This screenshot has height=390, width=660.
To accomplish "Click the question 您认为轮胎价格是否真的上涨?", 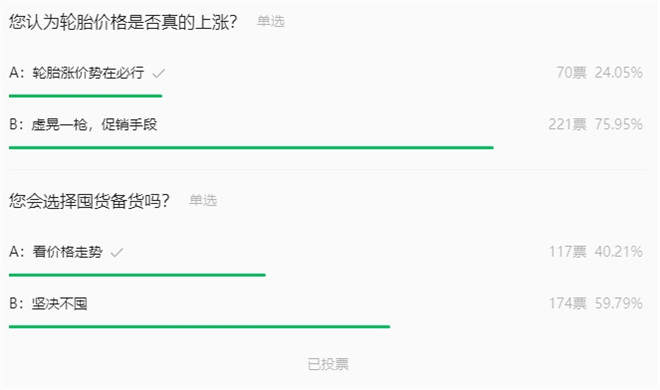I will pos(123,21).
